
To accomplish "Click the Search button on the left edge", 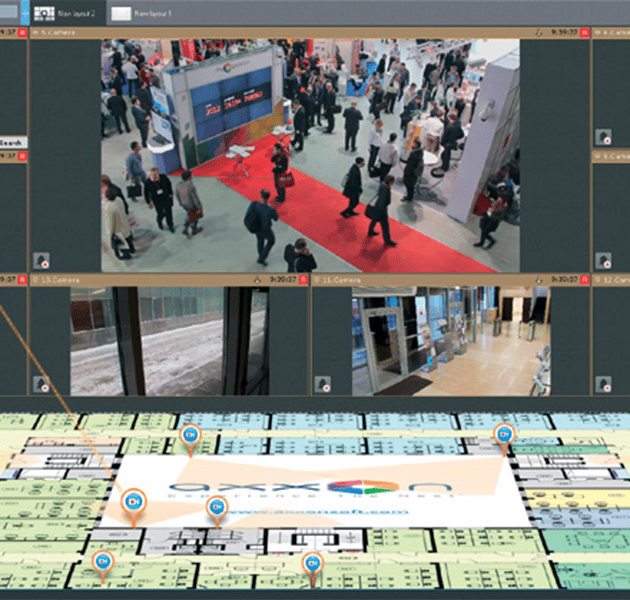I will click(x=13, y=143).
